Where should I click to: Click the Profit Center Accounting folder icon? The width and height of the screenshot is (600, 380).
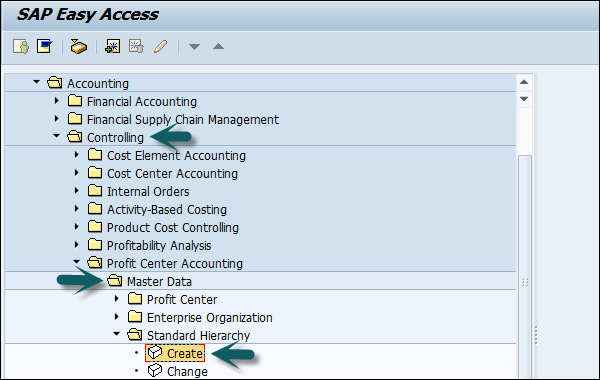95,263
